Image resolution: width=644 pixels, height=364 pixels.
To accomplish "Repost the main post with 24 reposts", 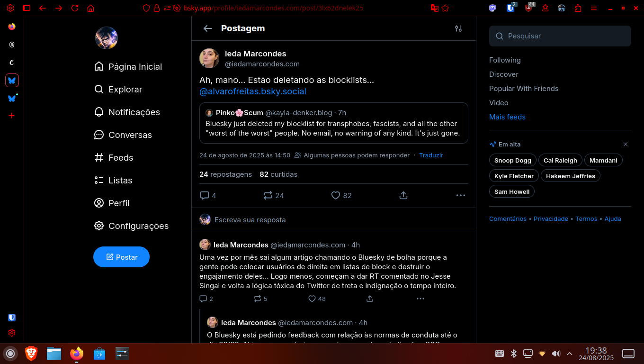I will click(274, 195).
